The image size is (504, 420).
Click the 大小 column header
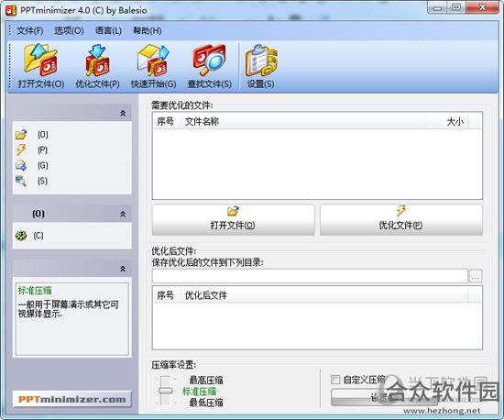pyautogui.click(x=447, y=122)
